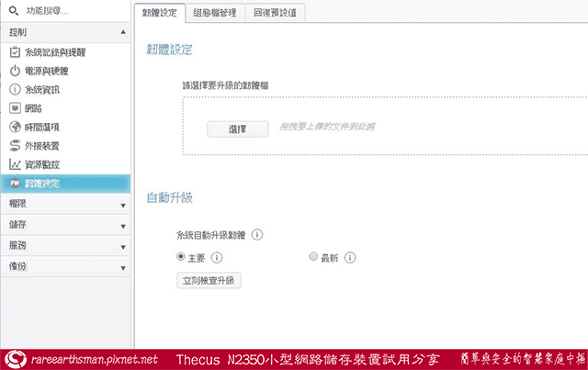Click the 選擇 file button
This screenshot has height=370, width=588.
click(x=236, y=129)
